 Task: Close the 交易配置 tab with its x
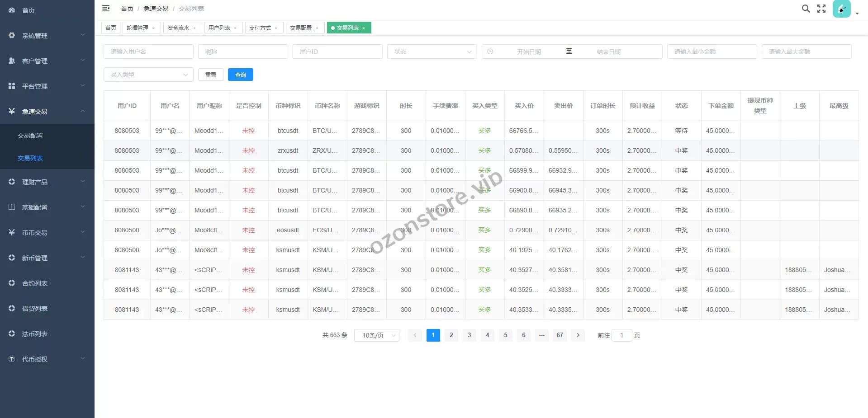click(317, 28)
